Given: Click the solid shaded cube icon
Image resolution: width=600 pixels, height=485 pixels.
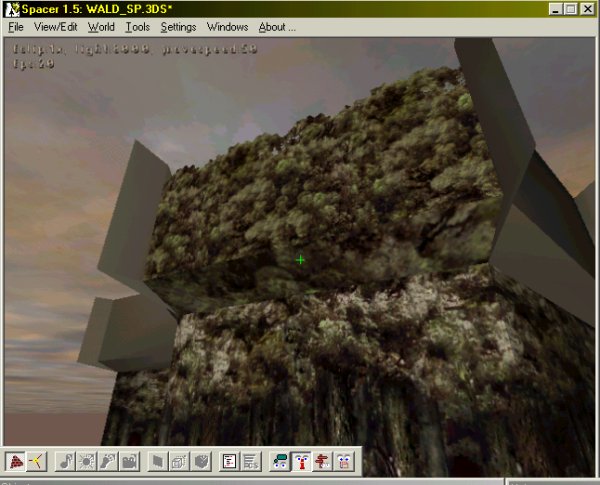Looking at the screenshot, I should (x=199, y=461).
